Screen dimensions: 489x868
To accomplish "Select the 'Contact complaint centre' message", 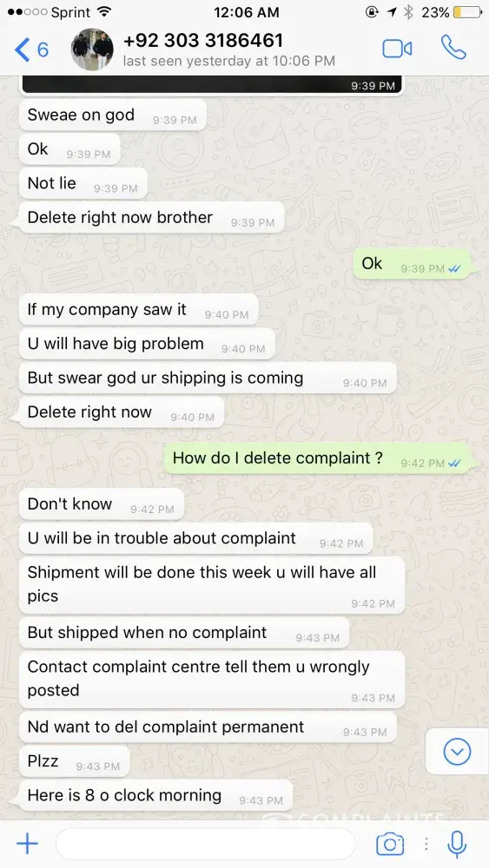I will pyautogui.click(x=212, y=680).
